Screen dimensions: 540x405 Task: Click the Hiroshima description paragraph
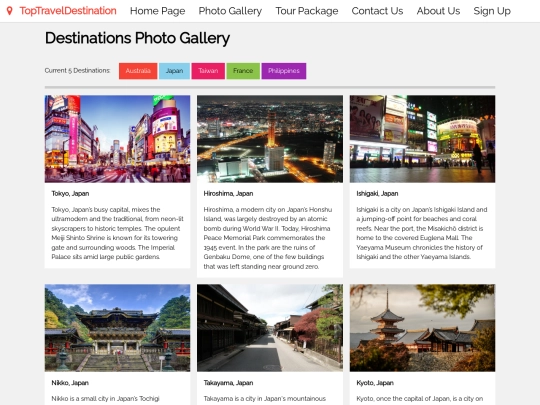(268, 238)
